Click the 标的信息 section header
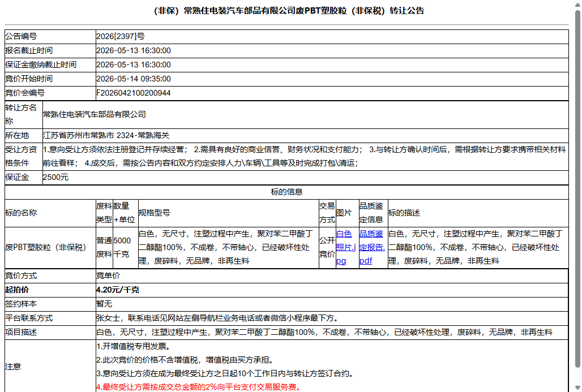Screen dimensions: 582x392 coord(286,192)
